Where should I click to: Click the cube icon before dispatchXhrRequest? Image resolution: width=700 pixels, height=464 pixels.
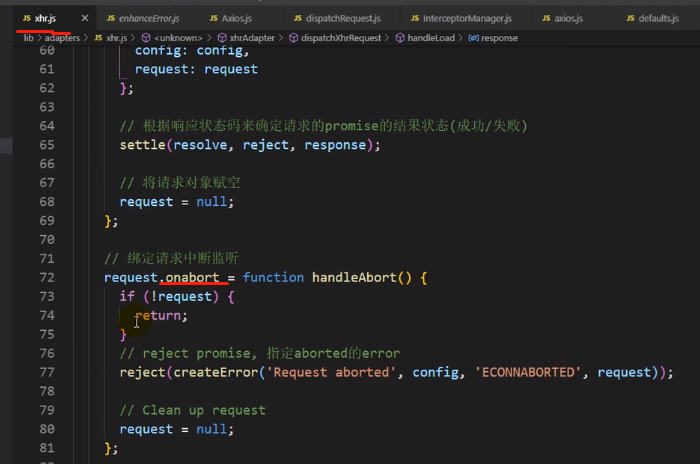click(293, 38)
